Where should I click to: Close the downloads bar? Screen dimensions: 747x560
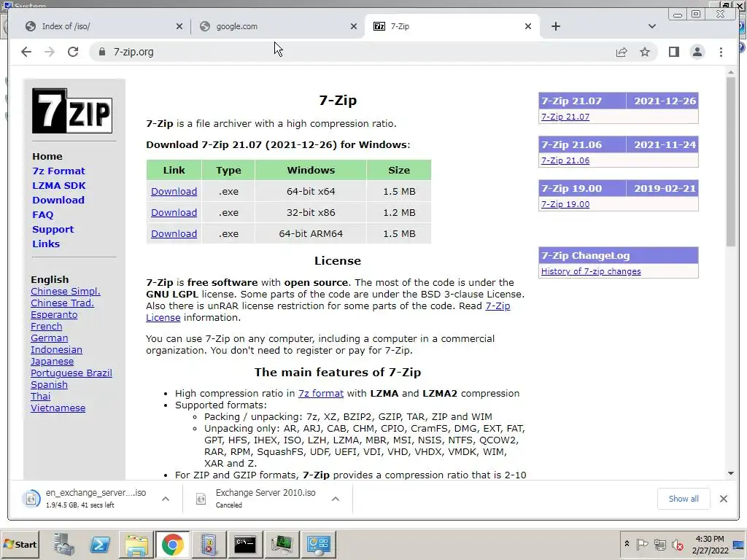click(723, 499)
